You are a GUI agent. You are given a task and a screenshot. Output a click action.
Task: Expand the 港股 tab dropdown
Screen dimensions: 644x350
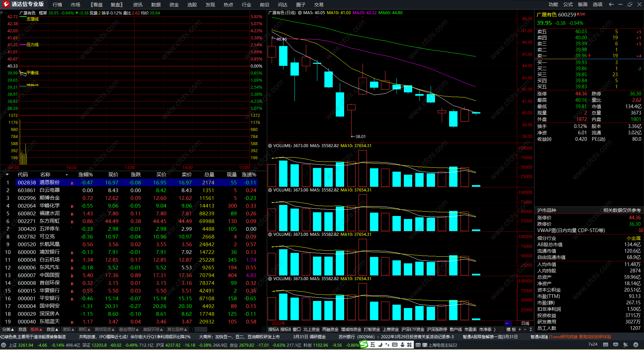click(68, 330)
